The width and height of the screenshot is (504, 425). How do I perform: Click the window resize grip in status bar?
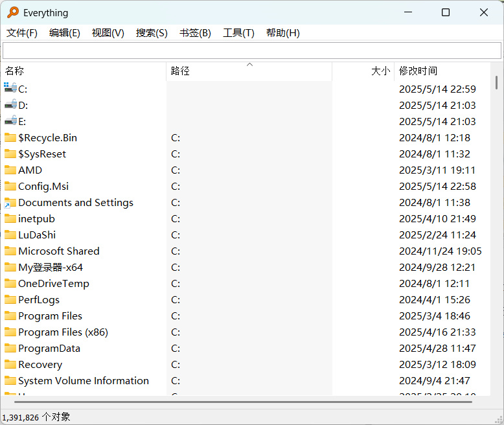point(499,420)
